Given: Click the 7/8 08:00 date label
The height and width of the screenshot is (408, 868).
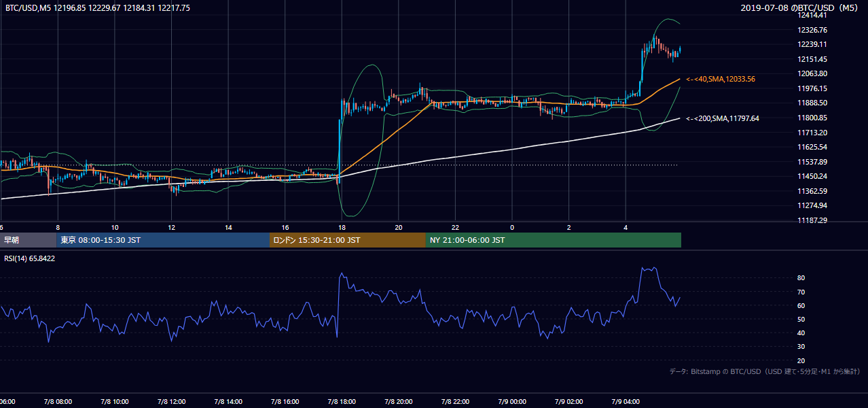Looking at the screenshot, I should [x=58, y=402].
